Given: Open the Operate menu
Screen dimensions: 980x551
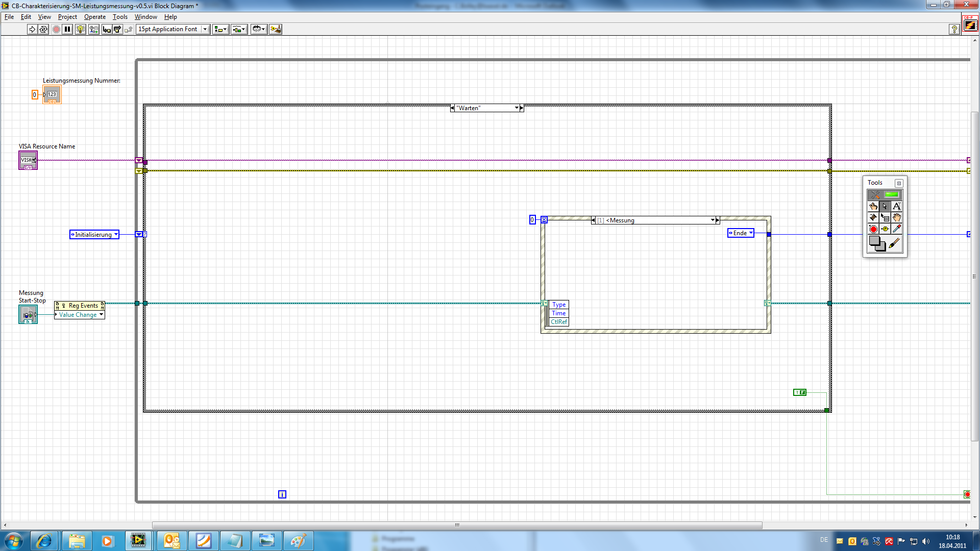Looking at the screenshot, I should pyautogui.click(x=94, y=17).
